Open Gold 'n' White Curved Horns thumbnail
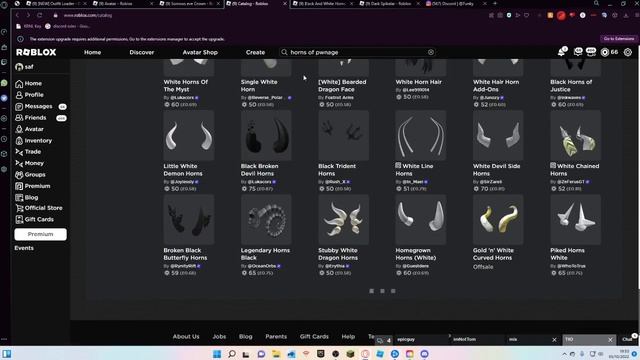640x360 pixels. [x=498, y=220]
